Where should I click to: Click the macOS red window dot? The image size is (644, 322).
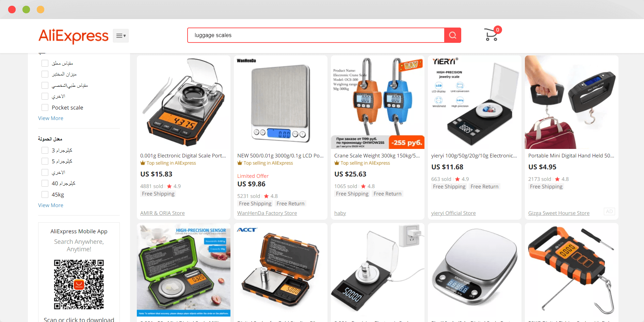pyautogui.click(x=12, y=10)
